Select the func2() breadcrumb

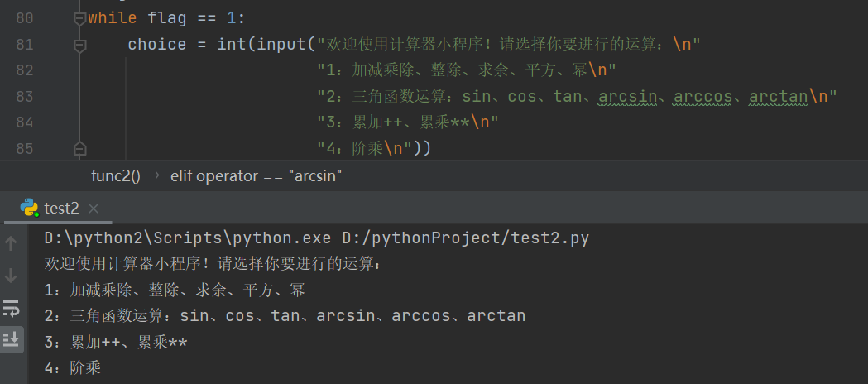point(115,175)
